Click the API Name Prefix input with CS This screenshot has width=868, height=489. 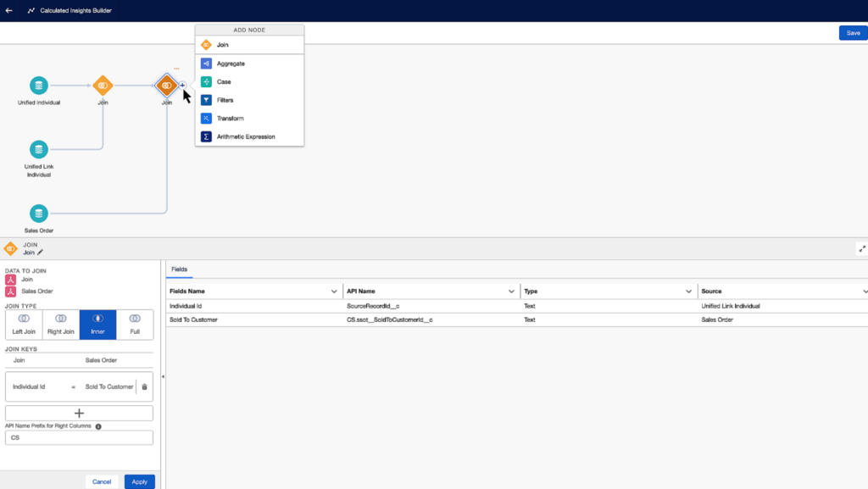79,437
